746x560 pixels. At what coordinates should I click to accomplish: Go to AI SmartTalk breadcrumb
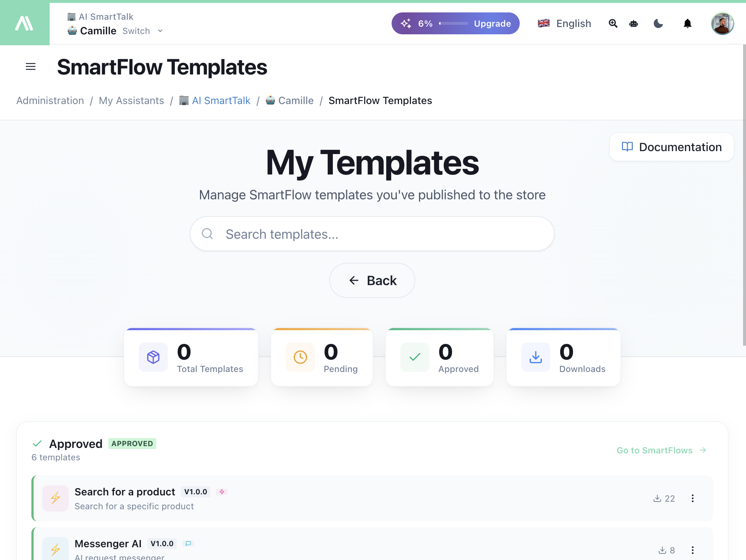[221, 100]
